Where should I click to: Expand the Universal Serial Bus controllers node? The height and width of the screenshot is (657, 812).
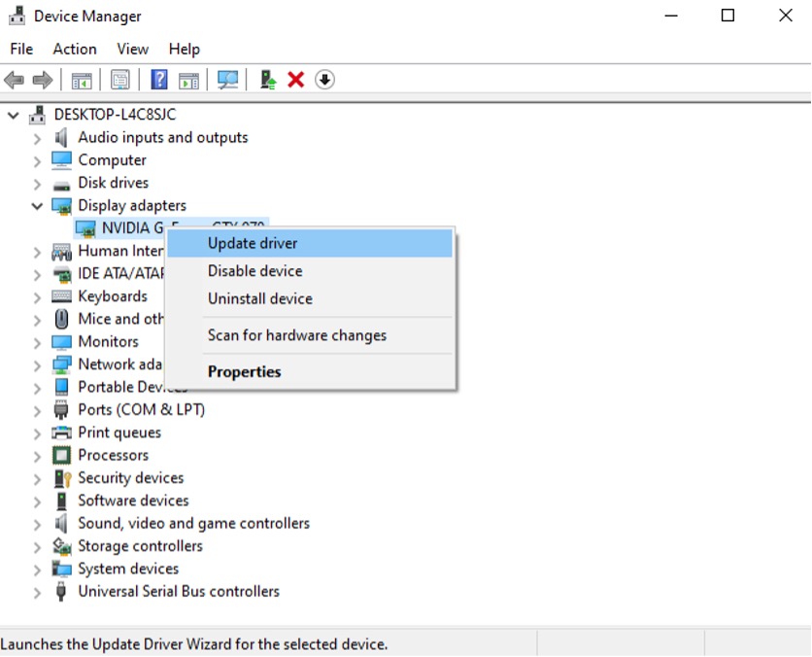37,592
